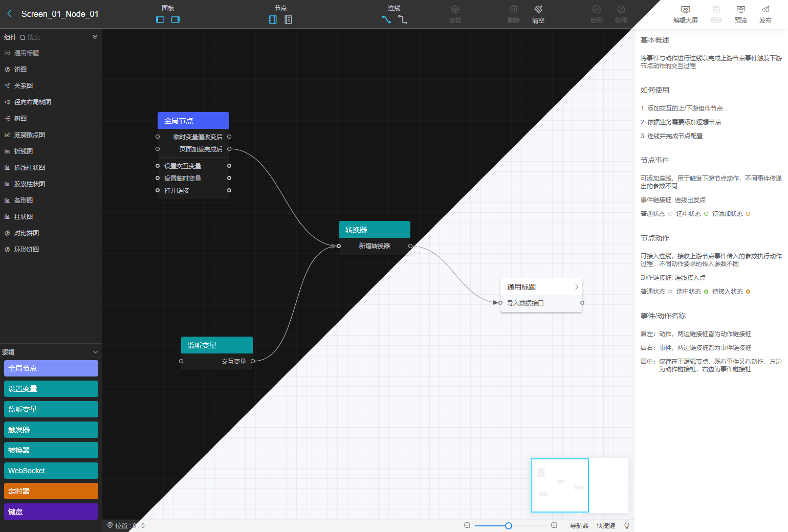Image resolution: width=788 pixels, height=532 pixels.
Task: Select 胶囊柱状图 component
Action: point(51,184)
